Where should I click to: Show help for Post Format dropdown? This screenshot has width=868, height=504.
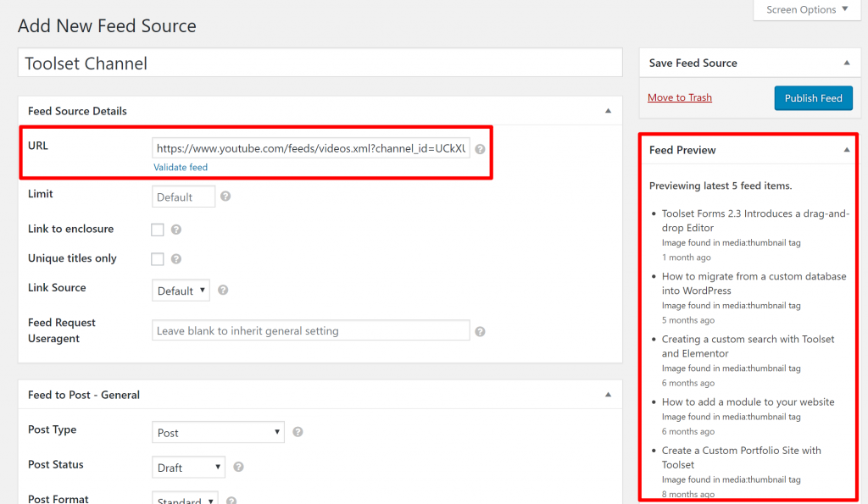[231, 500]
